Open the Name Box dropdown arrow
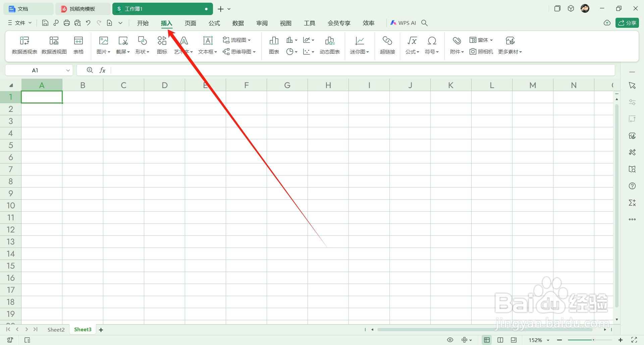The width and height of the screenshot is (644, 345). tap(68, 70)
